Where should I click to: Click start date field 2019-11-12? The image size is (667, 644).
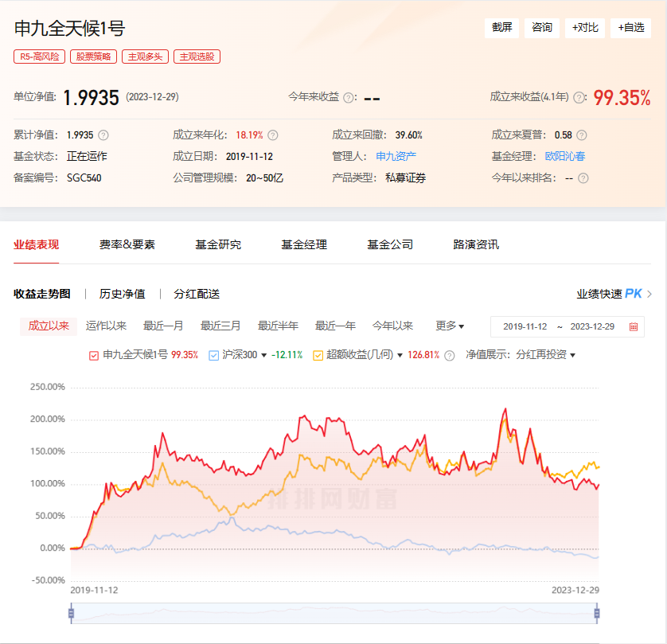tap(525, 326)
